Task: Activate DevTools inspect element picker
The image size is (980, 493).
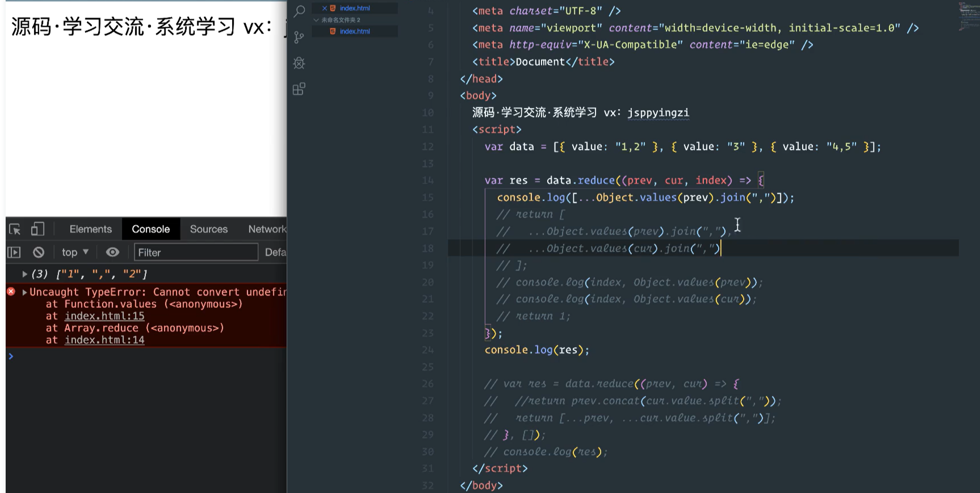Action: (x=15, y=229)
